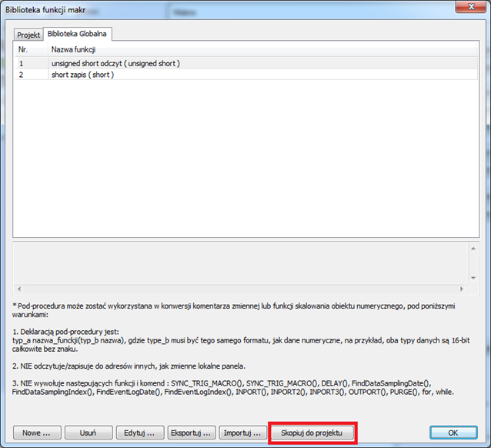
Task: Click Eksportuj ... button
Action: coord(192,433)
